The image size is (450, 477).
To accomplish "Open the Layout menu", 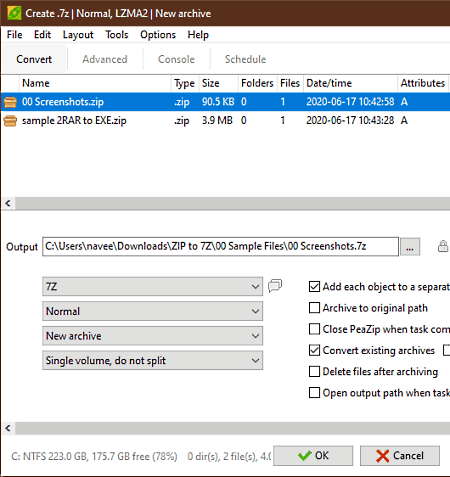I will (78, 35).
